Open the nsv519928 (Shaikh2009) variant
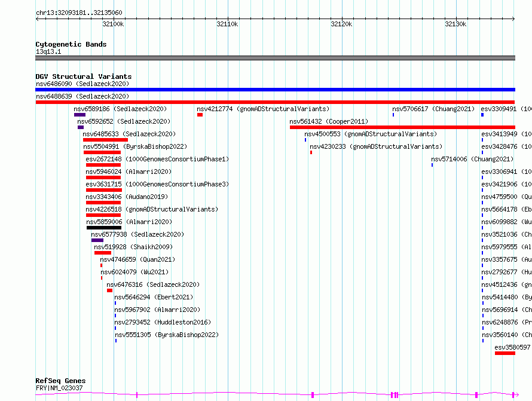This screenshot has width=532, height=401. (x=133, y=247)
